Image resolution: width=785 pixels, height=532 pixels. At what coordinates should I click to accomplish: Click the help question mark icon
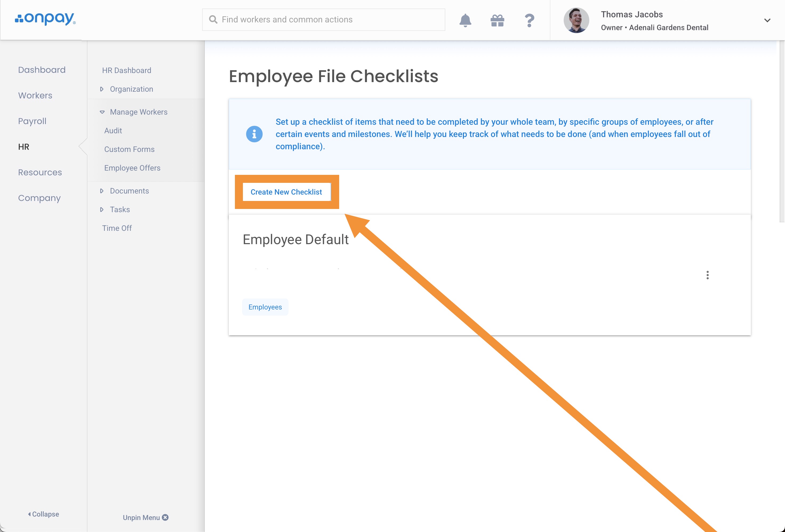click(529, 20)
